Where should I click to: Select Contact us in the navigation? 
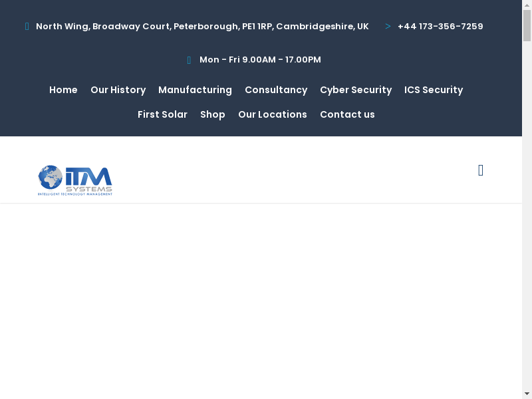[347, 114]
